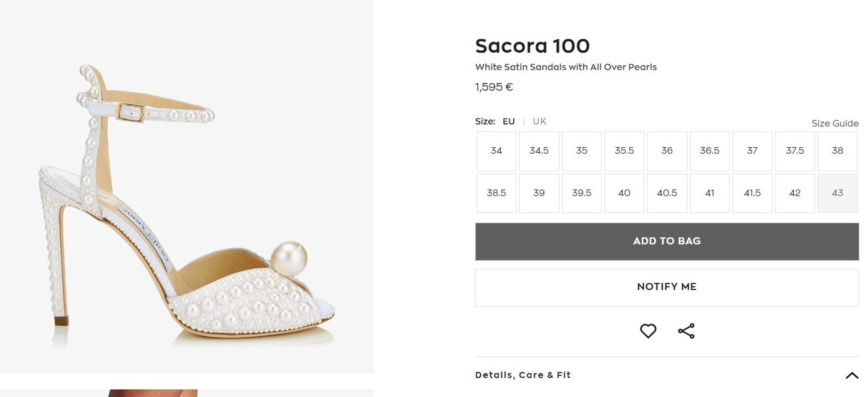868x397 pixels.
Task: Select size 34
Action: [496, 151]
